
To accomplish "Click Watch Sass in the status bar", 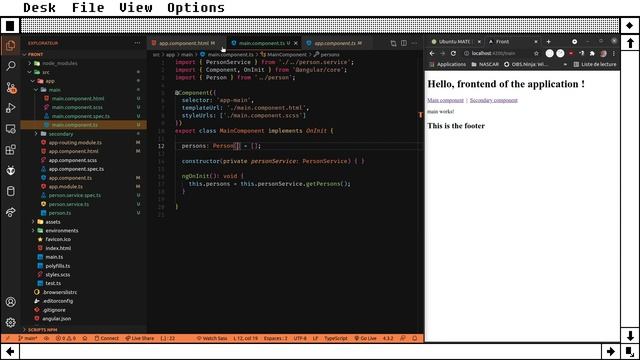I will point(212,338).
